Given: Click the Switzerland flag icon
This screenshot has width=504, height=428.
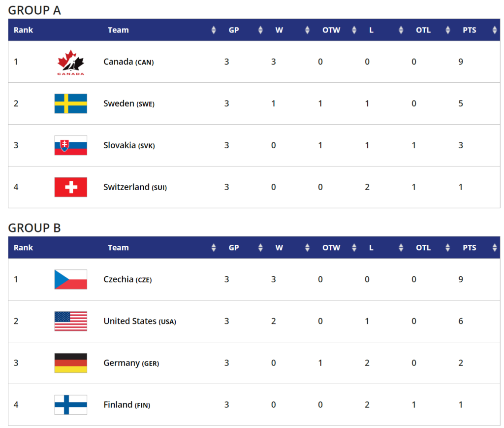Looking at the screenshot, I should (x=71, y=187).
